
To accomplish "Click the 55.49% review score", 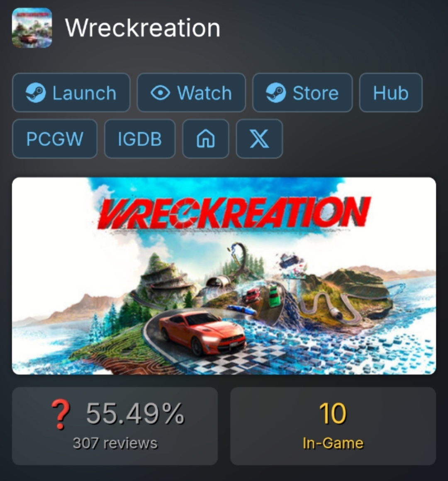I will coord(135,413).
